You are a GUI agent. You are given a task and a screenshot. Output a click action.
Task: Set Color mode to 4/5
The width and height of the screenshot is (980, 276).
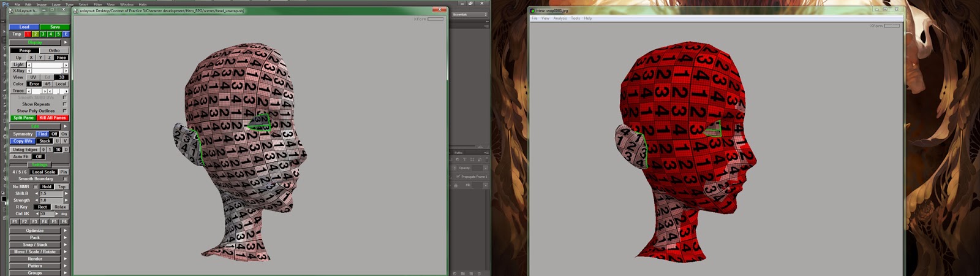point(47,84)
